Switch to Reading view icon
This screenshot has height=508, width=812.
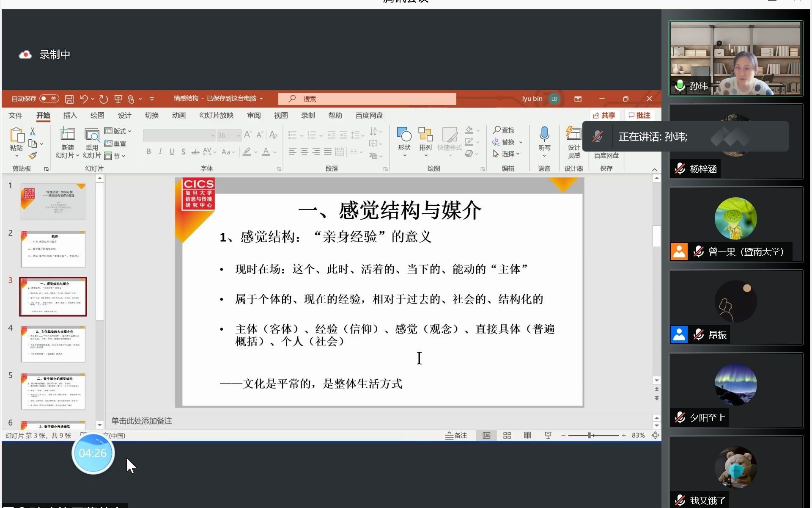[527, 435]
